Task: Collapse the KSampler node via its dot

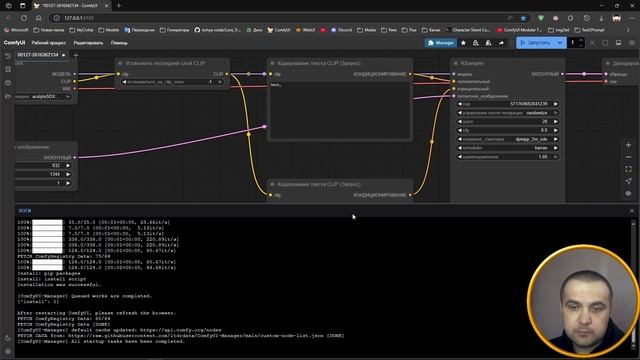Action: (x=456, y=63)
